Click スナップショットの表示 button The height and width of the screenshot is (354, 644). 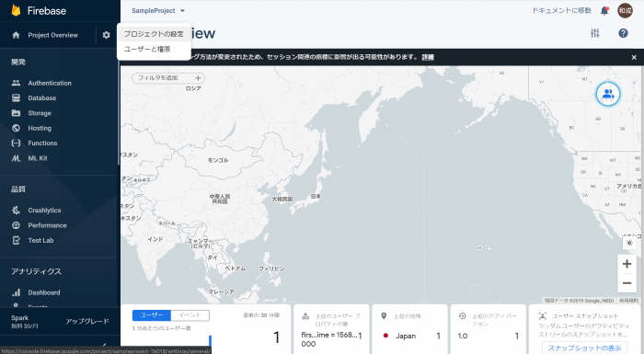click(584, 348)
